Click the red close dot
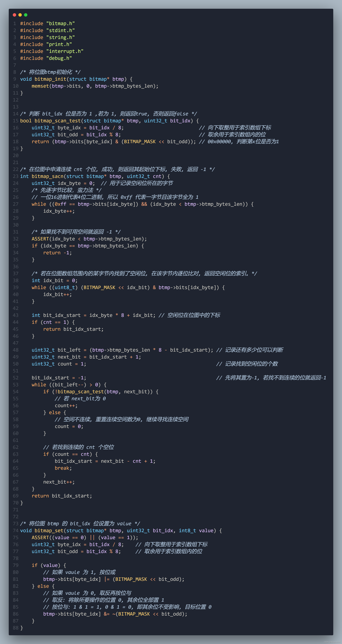This screenshot has width=342, height=644. coord(14,15)
